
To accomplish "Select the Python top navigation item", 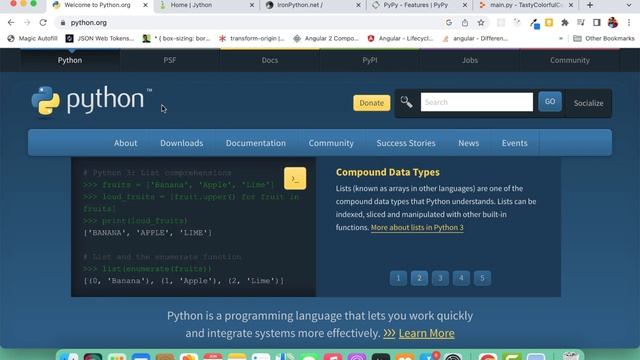I will (x=70, y=60).
